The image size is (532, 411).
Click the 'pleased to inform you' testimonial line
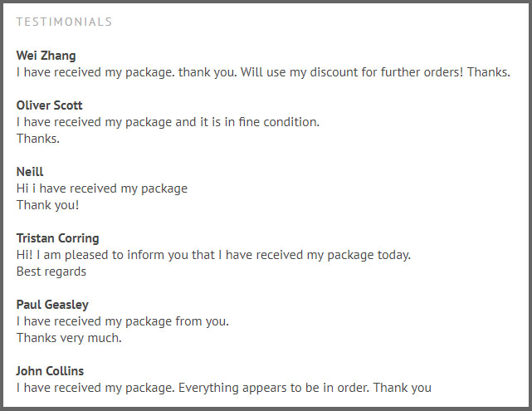(x=214, y=255)
